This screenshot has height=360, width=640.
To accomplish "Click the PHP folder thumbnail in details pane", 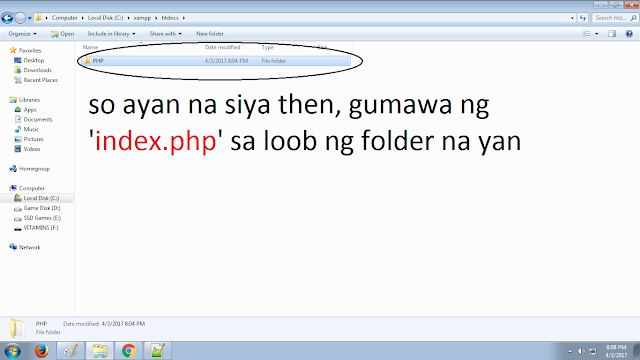I will click(x=17, y=328).
